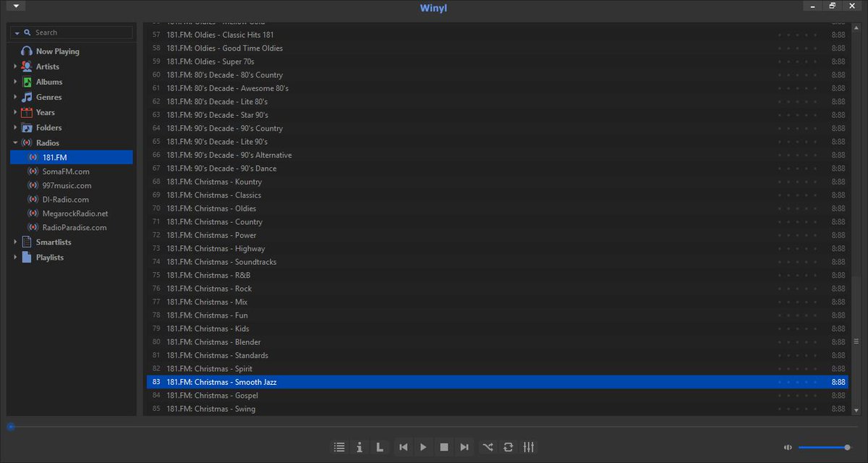This screenshot has width=868, height=463.
Task: Click the Smartlists icon in the sidebar
Action: (x=27, y=242)
